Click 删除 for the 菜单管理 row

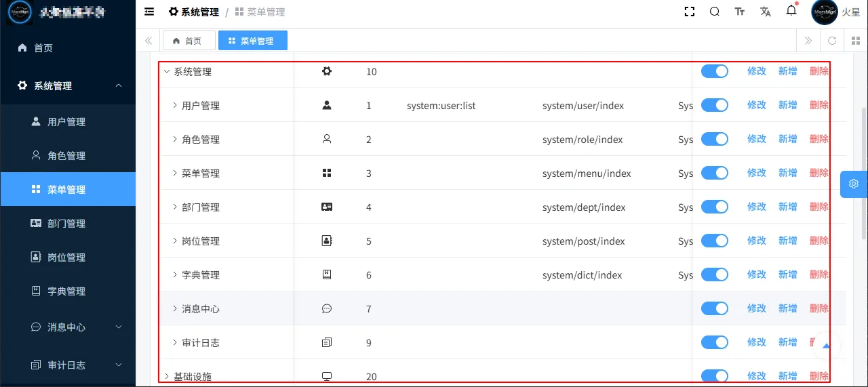(818, 173)
